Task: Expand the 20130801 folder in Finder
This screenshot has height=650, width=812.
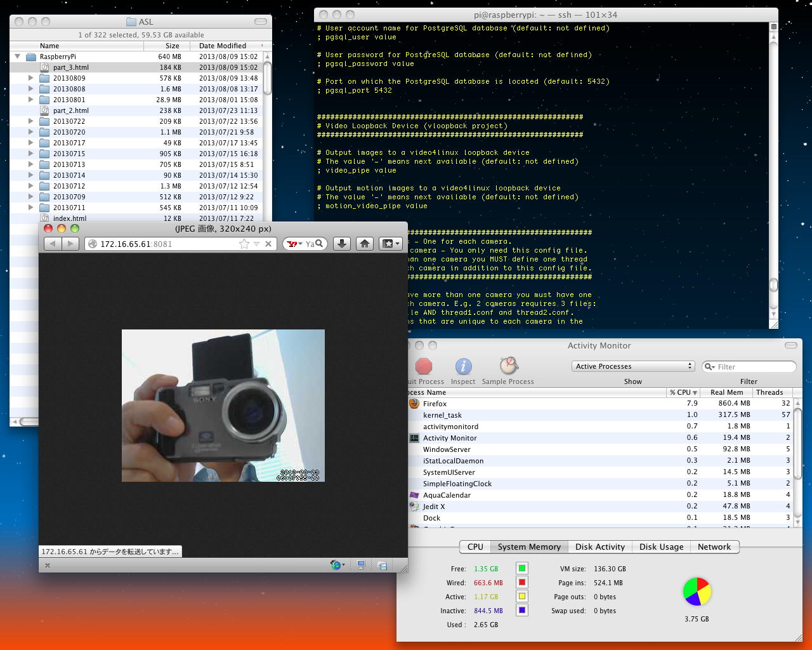Action: [30, 100]
